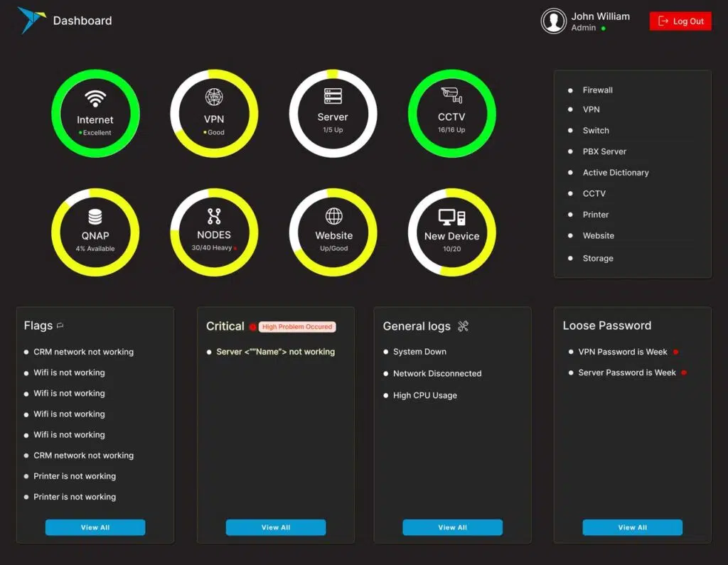Click the Internet wifi status icon
The image size is (728, 565).
tap(95, 99)
